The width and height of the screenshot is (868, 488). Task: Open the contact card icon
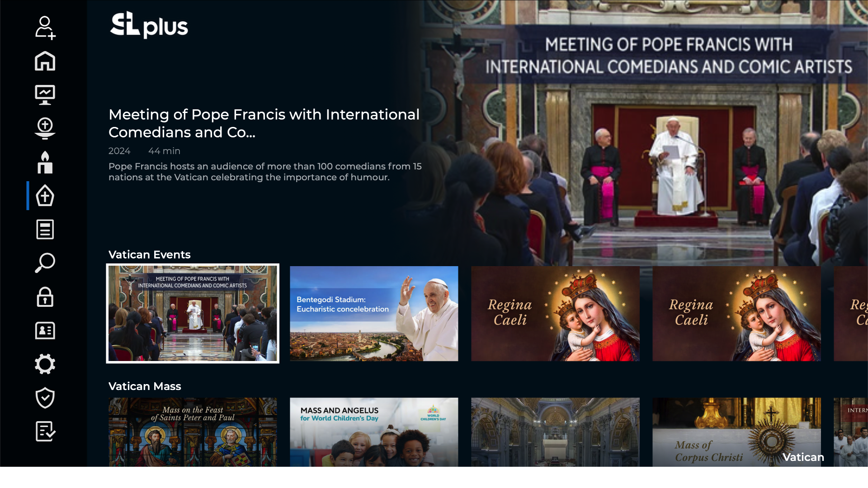pyautogui.click(x=45, y=331)
